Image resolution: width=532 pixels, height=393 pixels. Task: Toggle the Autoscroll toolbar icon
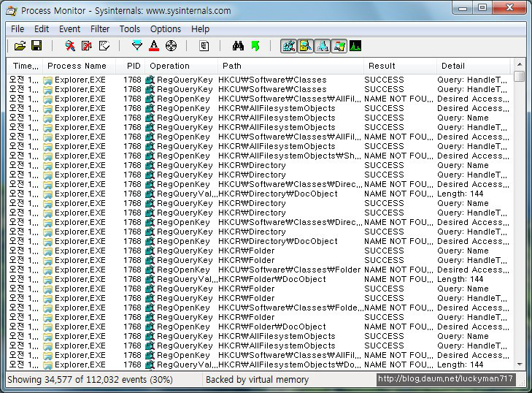coord(87,46)
